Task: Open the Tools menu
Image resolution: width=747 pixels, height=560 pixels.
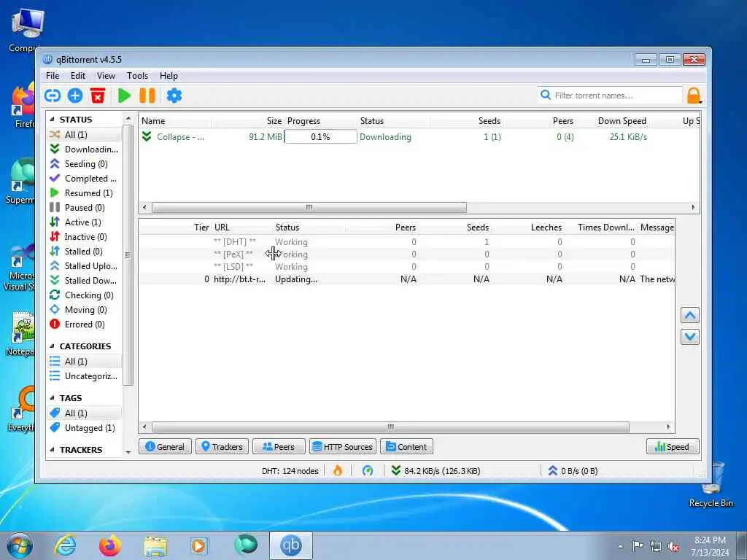Action: [x=137, y=76]
